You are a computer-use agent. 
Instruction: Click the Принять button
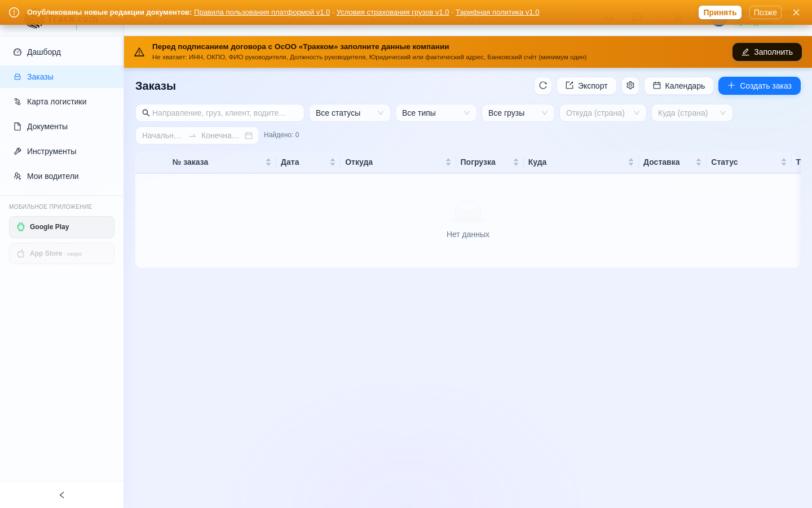(x=720, y=12)
